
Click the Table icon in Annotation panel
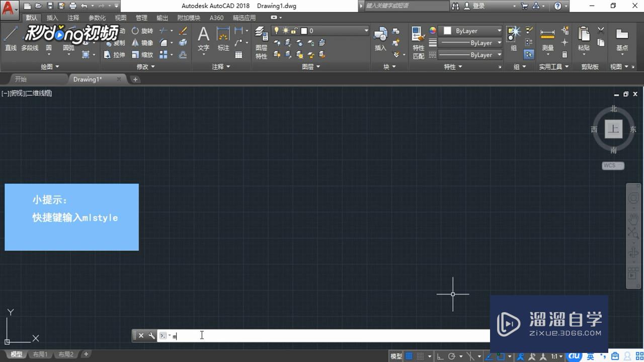238,55
